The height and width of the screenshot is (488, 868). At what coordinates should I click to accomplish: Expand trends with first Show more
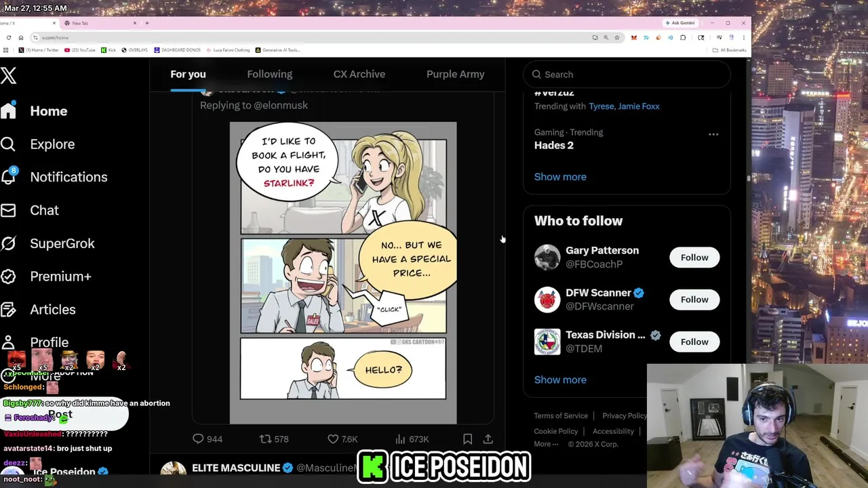pos(560,177)
